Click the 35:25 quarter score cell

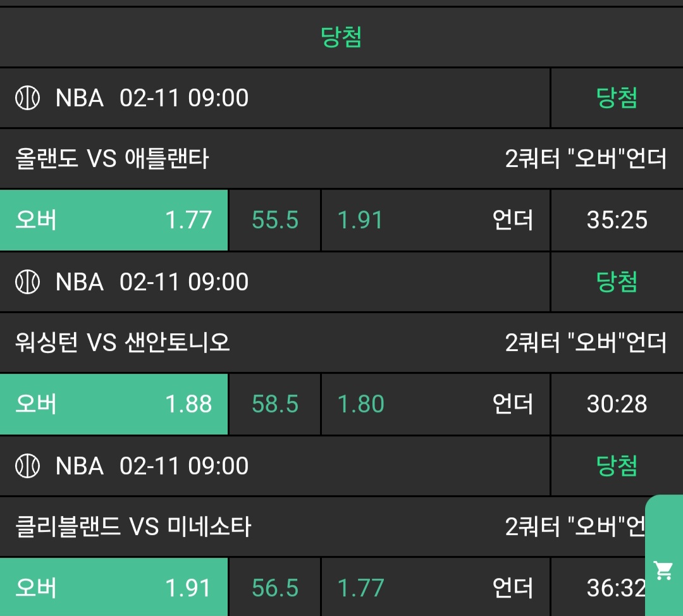617,220
